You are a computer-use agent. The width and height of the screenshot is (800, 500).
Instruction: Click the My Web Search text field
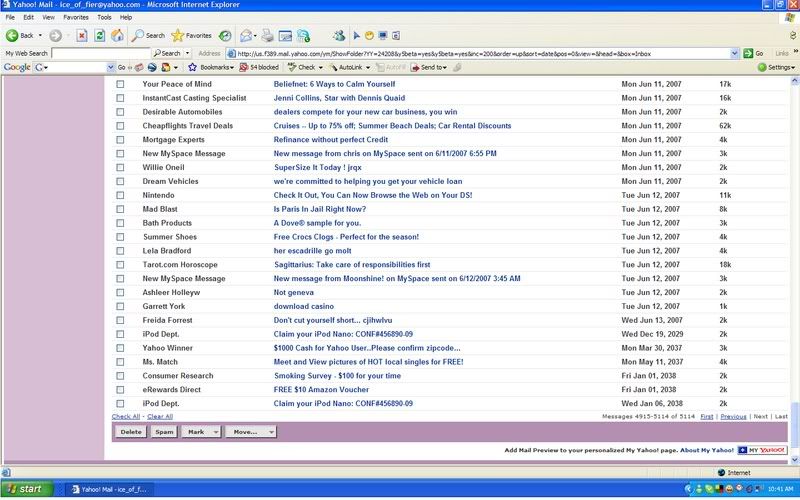click(x=101, y=53)
